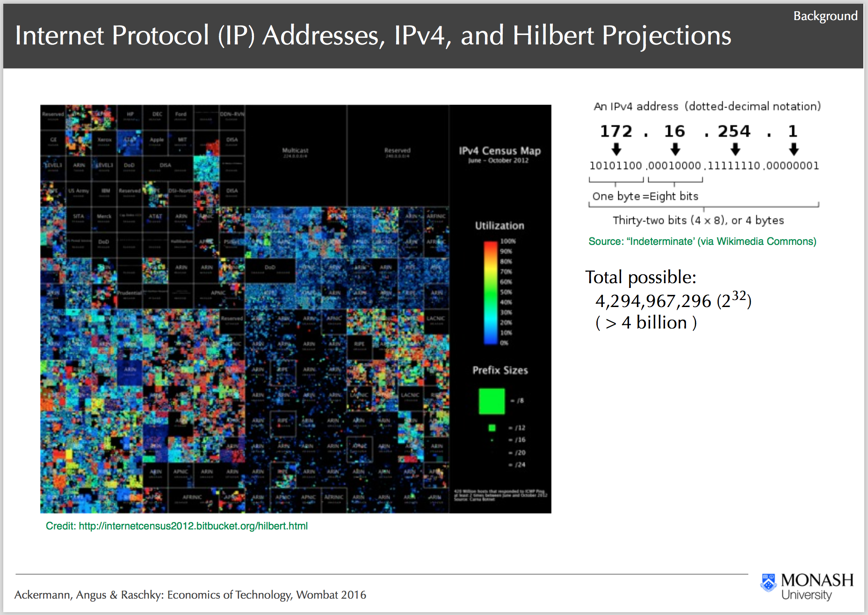868x615 pixels.
Task: Click the down arrow beneath 16
Action: pyautogui.click(x=675, y=150)
